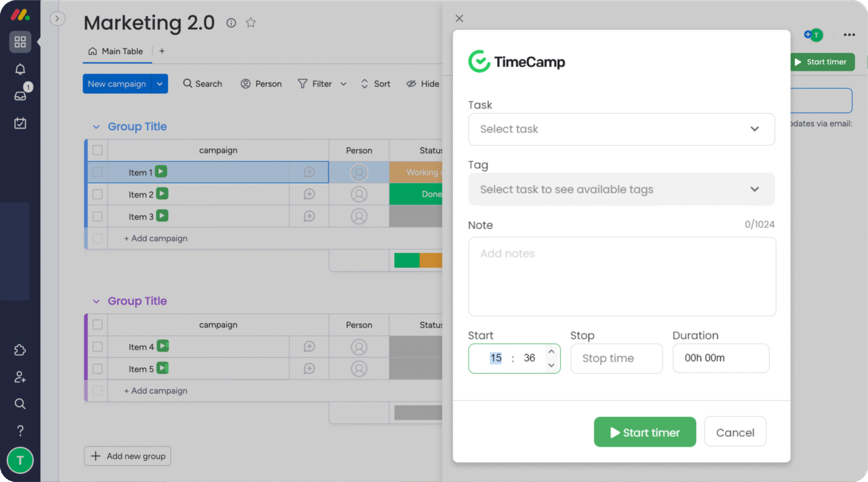868x482 pixels.
Task: Star the Marketing 2.0 board as favorite
Action: (250, 23)
